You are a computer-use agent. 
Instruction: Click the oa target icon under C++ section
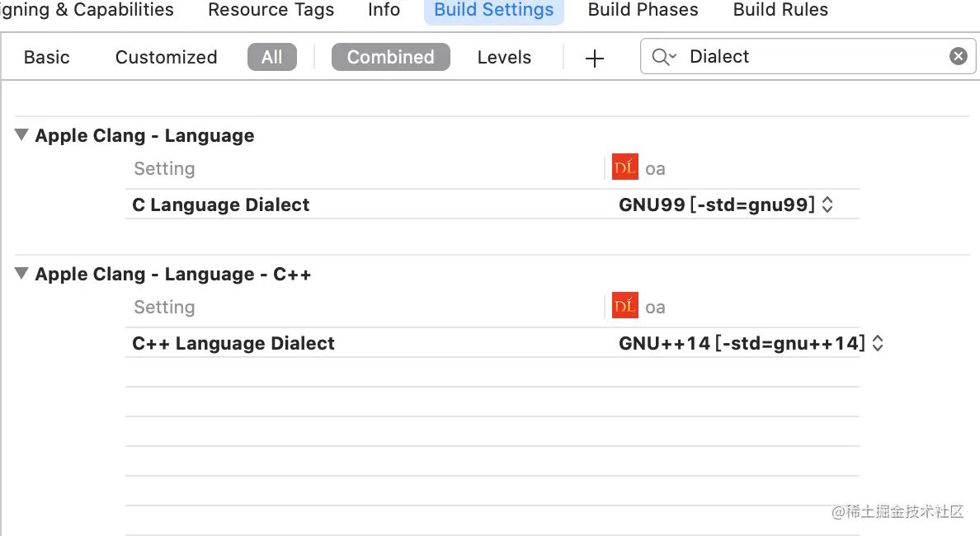(x=625, y=307)
